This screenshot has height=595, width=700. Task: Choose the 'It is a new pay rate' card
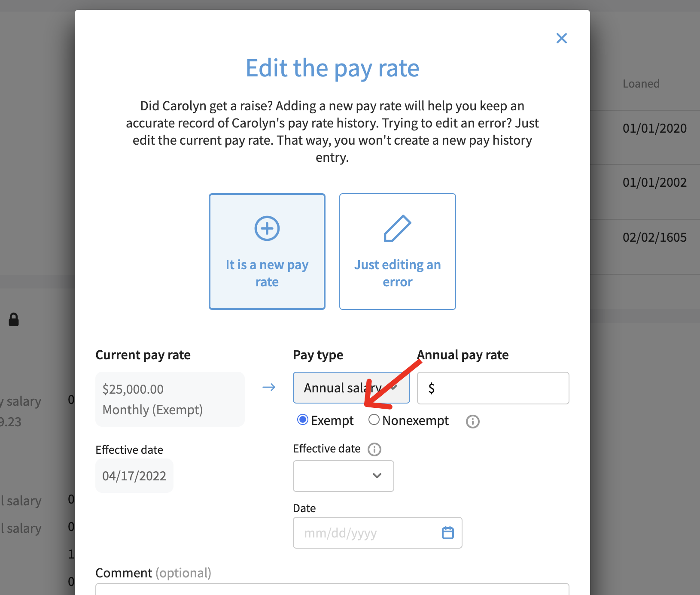point(267,252)
